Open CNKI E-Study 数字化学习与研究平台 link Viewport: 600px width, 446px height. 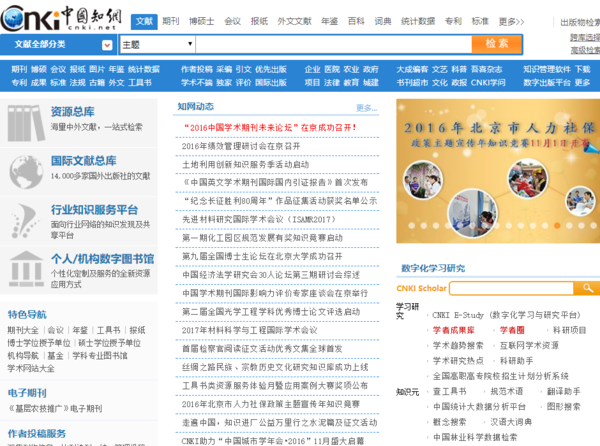point(506,315)
